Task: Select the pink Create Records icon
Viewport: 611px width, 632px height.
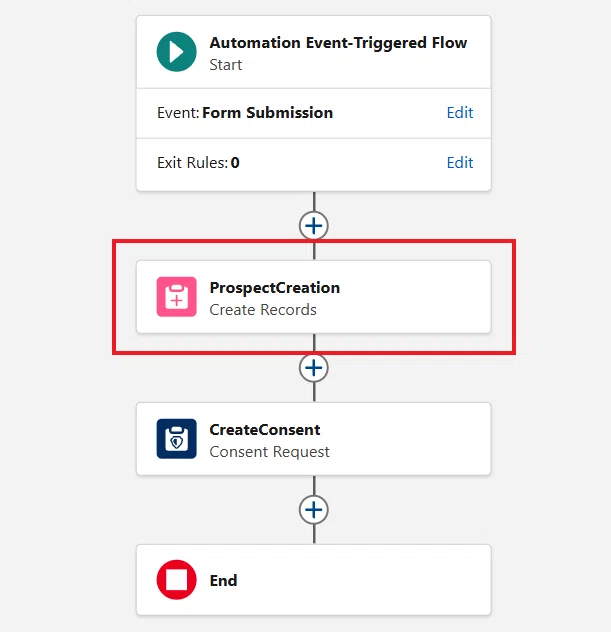Action: (177, 297)
